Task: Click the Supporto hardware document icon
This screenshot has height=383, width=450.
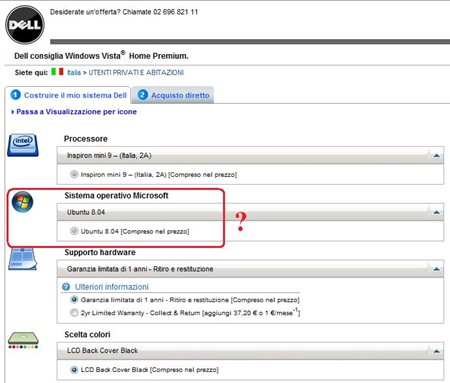Action: coord(22,259)
